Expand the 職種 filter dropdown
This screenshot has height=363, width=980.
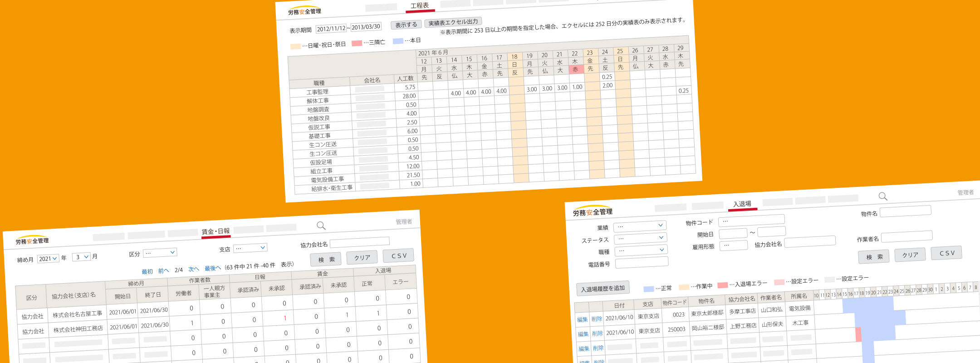coord(640,250)
